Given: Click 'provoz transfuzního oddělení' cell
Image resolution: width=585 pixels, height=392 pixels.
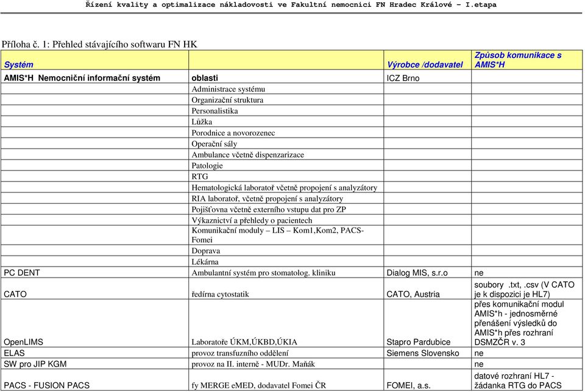Looking at the screenshot, I should 286,353.
